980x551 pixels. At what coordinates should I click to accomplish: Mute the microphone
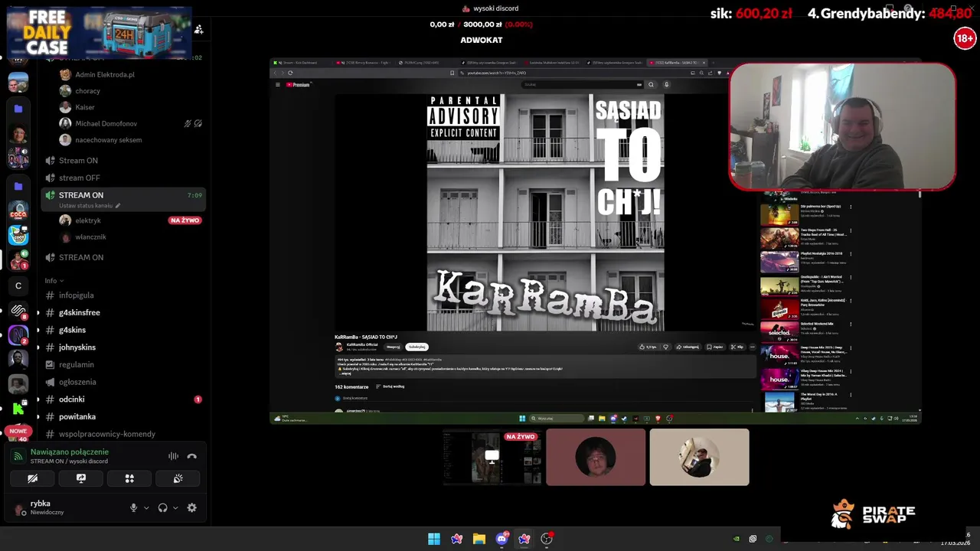133,507
